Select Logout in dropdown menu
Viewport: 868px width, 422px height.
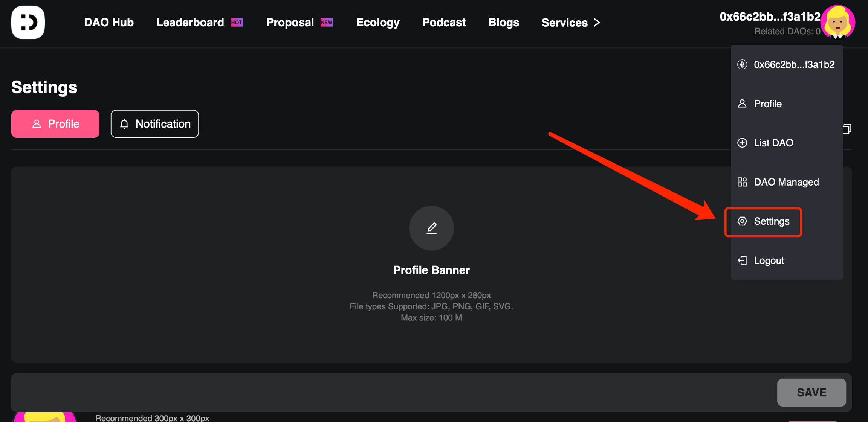tap(769, 261)
